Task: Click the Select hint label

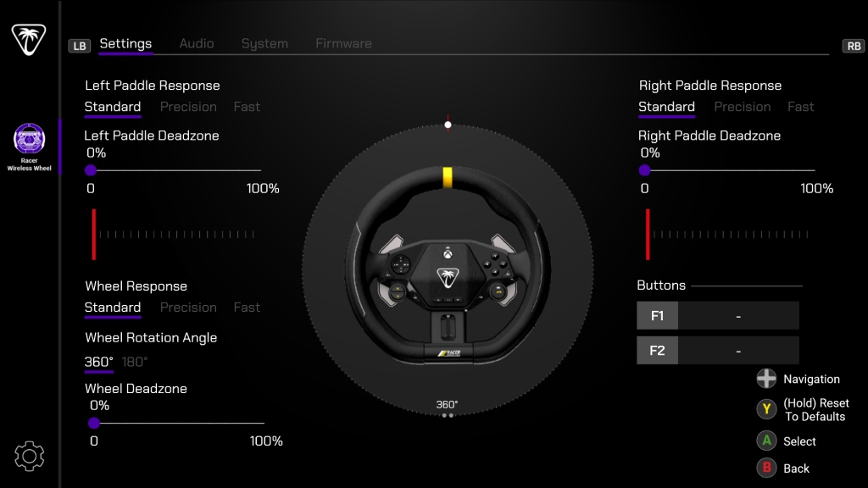Action: point(799,441)
